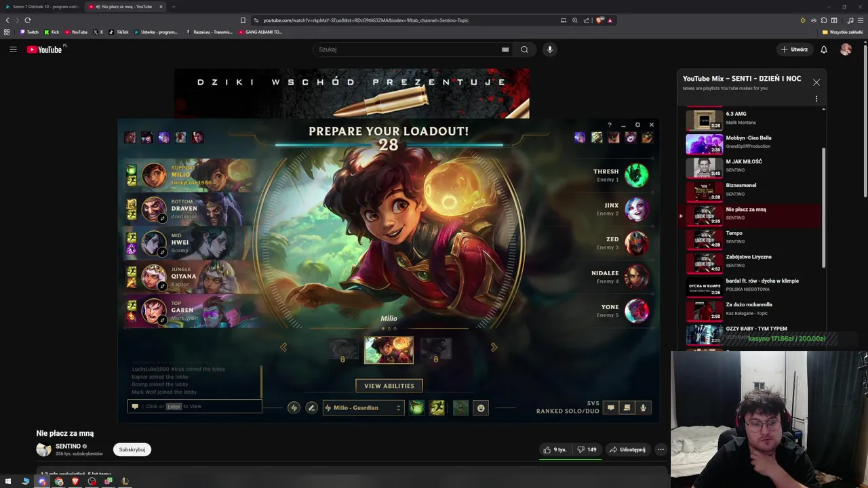Screen dimensions: 868x488
Task: Click Jinx Enemy 2 portrait
Action: pos(636,209)
